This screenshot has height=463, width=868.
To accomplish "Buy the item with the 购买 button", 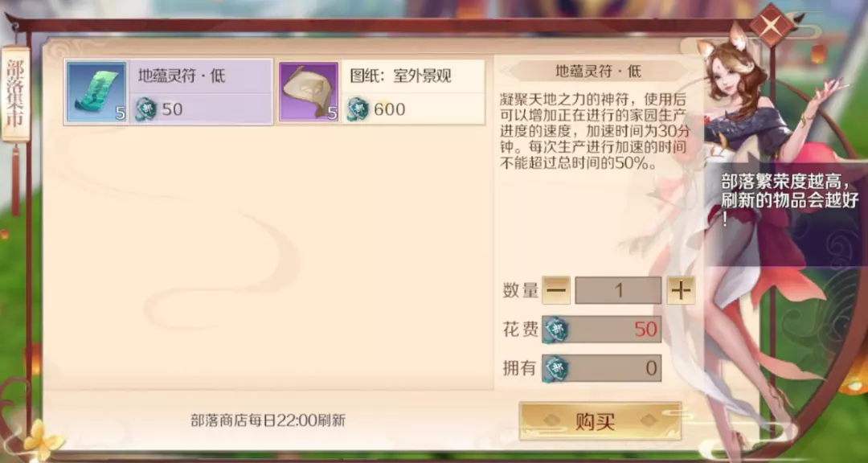I will 600,421.
